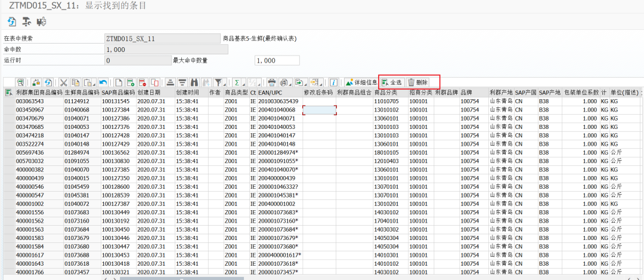The width and height of the screenshot is (644, 280).
Task: Click the views icon next to printer
Action: [x=284, y=82]
